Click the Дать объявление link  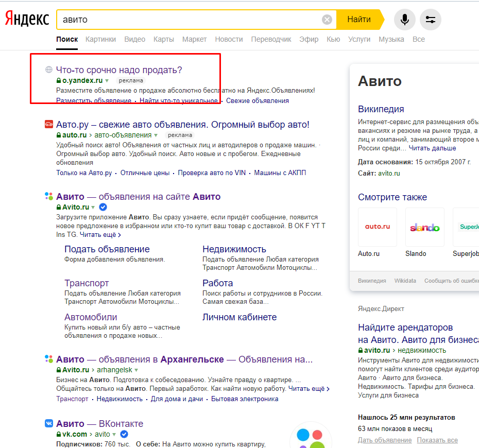click(x=385, y=440)
